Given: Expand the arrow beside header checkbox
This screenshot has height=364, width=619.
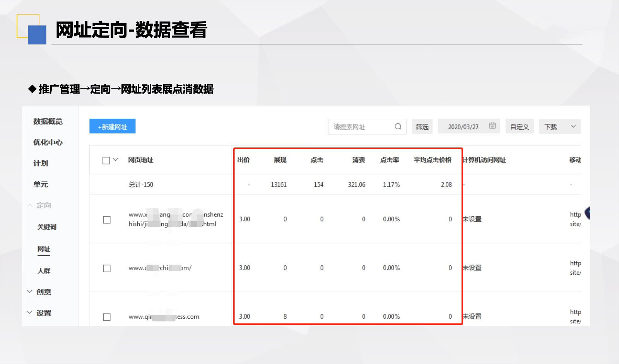Looking at the screenshot, I should (x=115, y=159).
